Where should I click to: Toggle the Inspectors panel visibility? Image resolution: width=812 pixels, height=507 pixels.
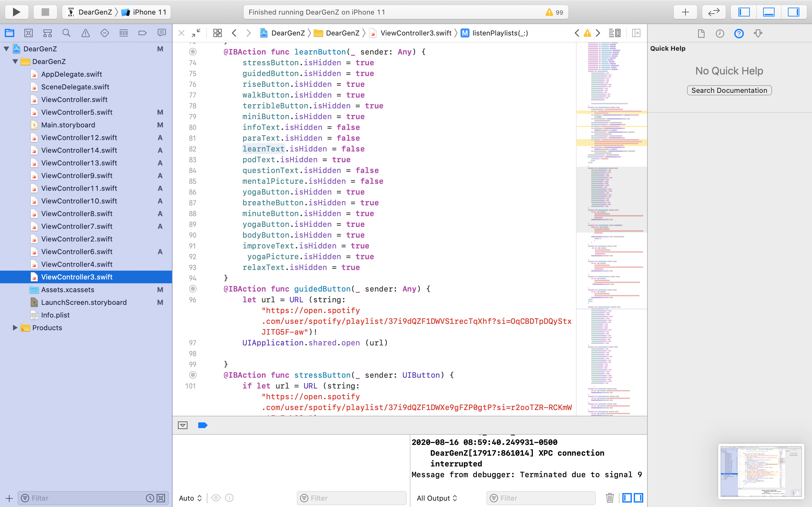click(793, 12)
